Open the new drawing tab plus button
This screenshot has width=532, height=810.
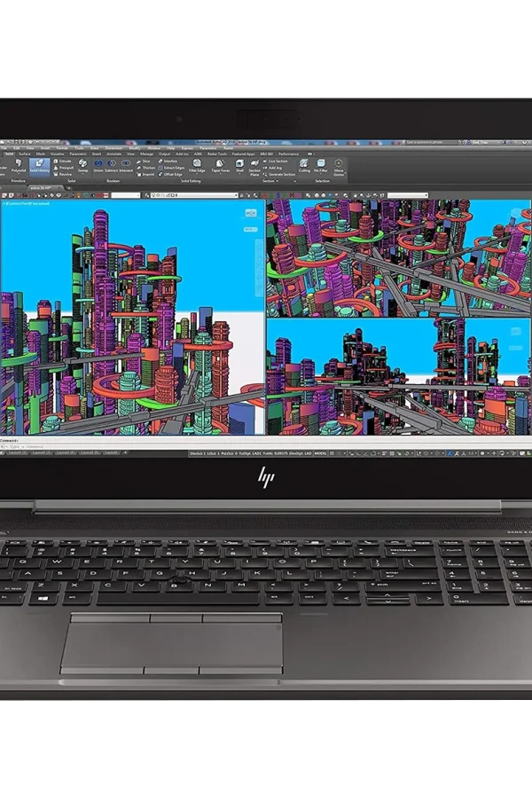click(x=69, y=187)
